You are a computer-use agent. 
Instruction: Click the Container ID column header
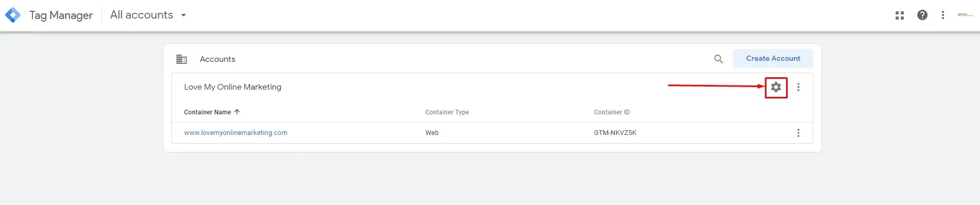coord(612,112)
